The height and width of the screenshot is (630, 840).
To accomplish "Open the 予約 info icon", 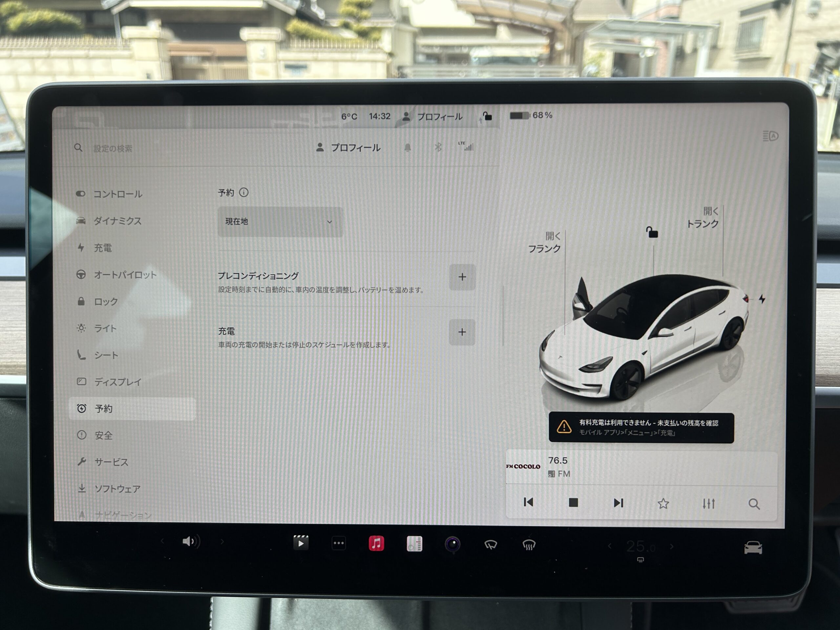I will [244, 193].
